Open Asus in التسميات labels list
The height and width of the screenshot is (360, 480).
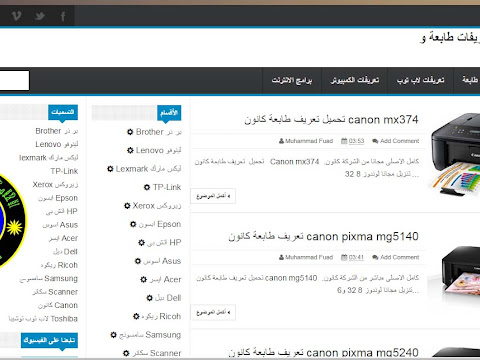[x=60, y=225]
